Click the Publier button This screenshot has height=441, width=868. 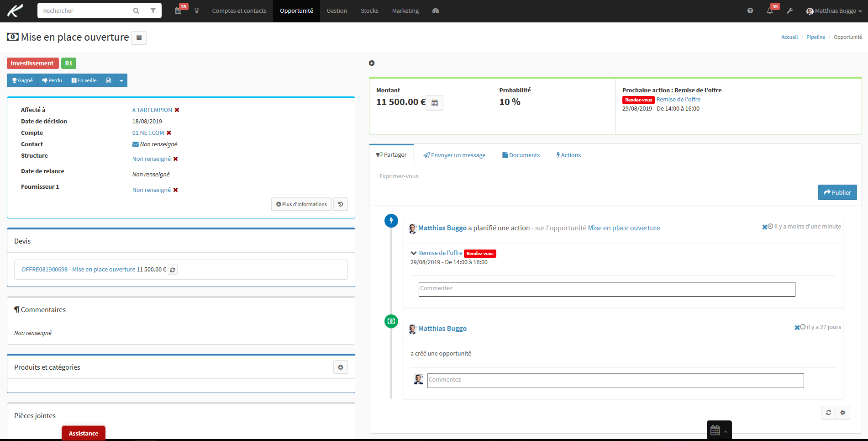(837, 192)
